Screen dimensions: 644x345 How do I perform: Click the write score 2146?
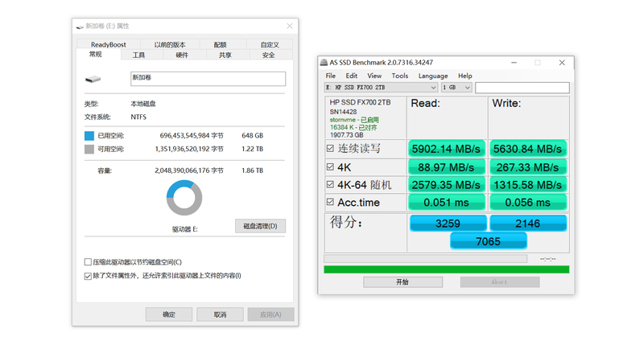click(528, 224)
